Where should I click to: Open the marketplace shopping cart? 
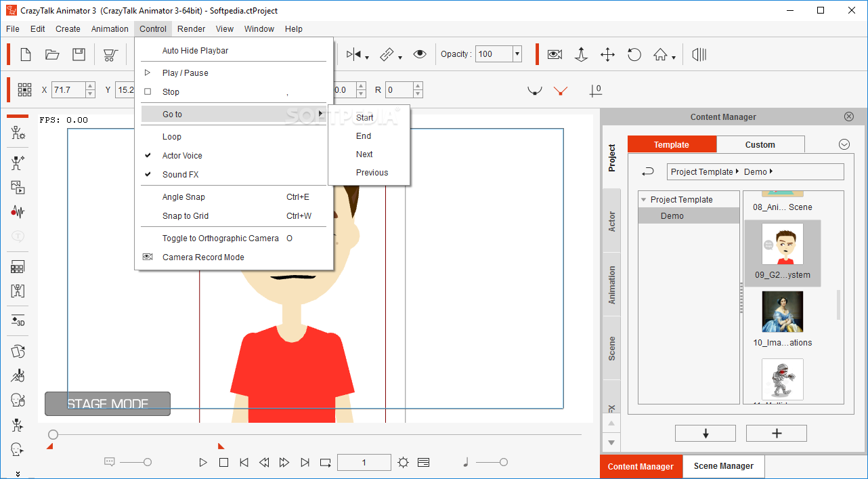coord(110,54)
